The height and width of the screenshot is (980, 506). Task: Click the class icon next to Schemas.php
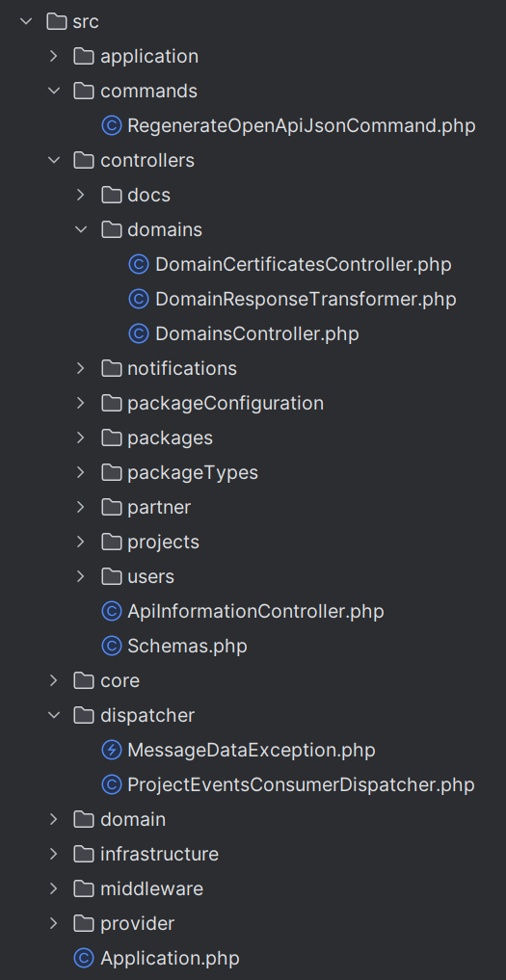point(112,646)
